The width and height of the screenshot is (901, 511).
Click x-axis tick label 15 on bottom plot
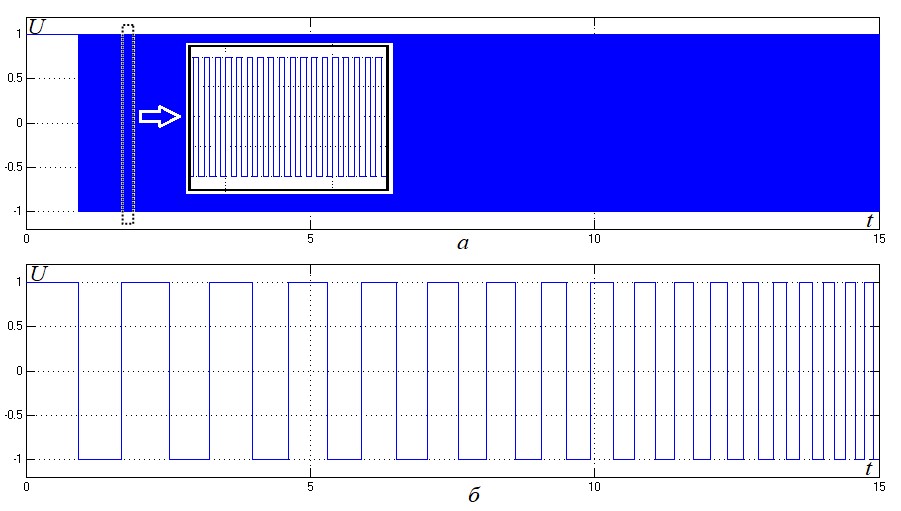point(877,487)
